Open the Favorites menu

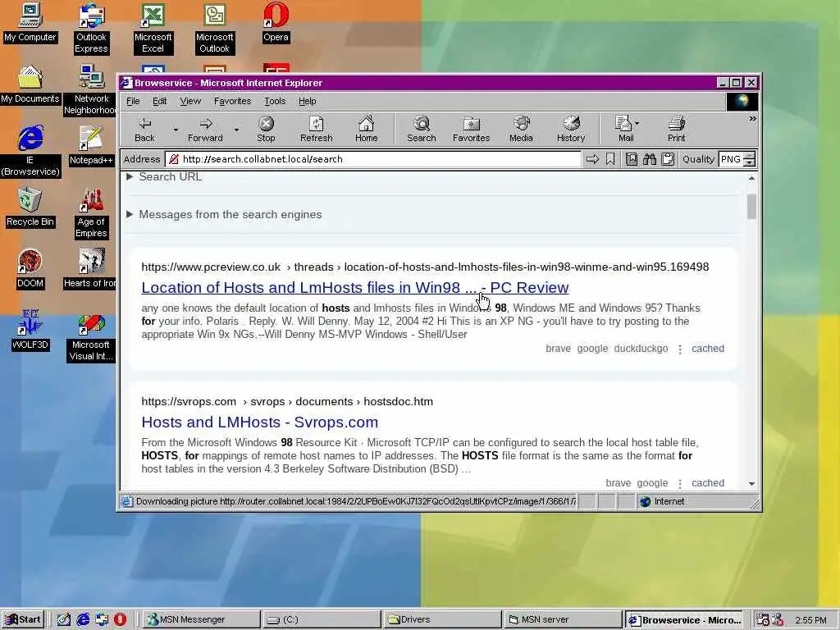click(232, 101)
